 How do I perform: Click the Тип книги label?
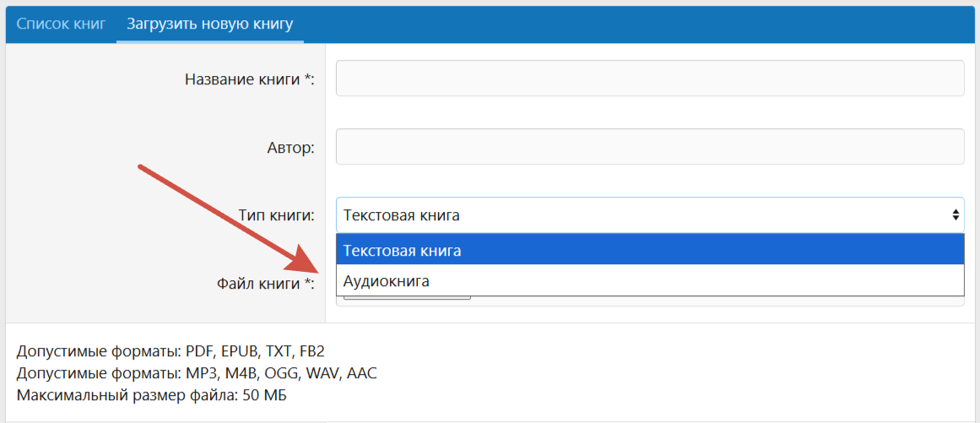[x=276, y=215]
